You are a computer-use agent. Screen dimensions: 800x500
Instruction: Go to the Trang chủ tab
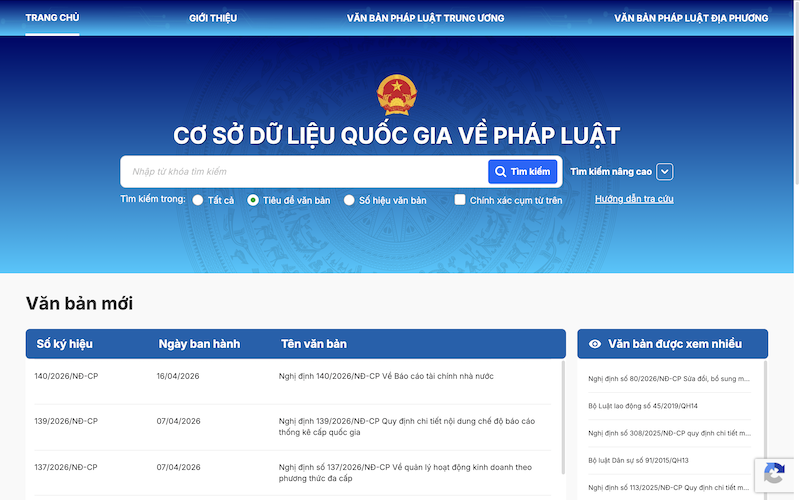coord(53,18)
